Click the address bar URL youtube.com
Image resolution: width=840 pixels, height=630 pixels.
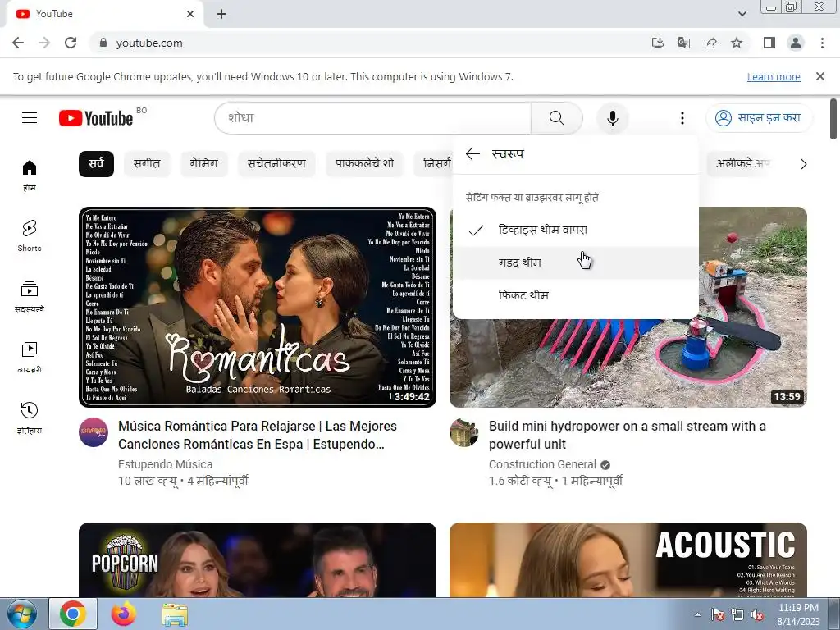(x=149, y=43)
